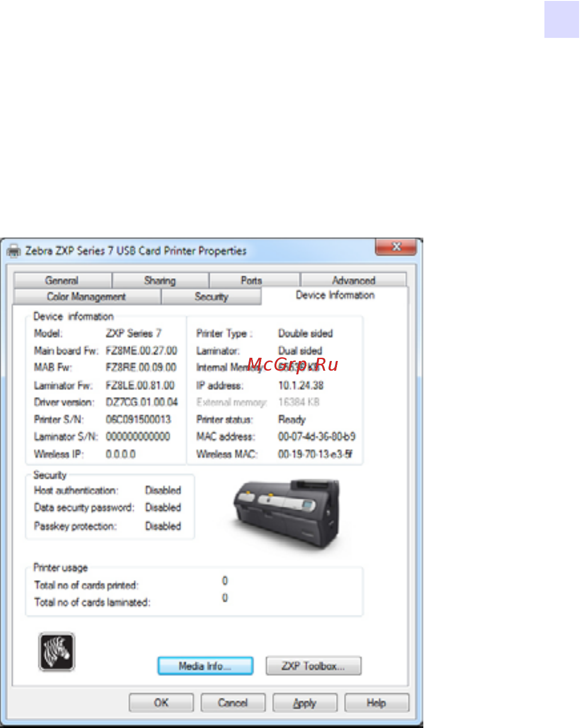Click MAB firmware value FZ8RE.00.09.00
Screen dimensions: 580x728
pyautogui.click(x=141, y=367)
